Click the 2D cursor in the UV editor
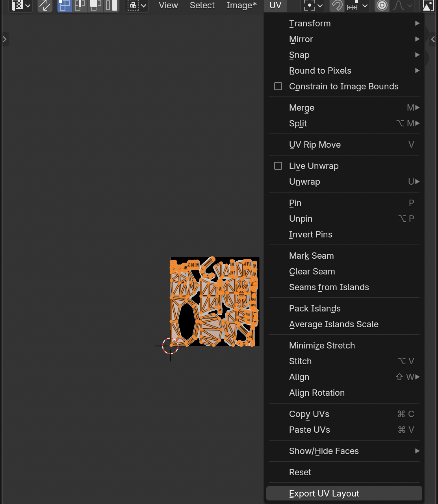This screenshot has height=504, width=438. [170, 346]
